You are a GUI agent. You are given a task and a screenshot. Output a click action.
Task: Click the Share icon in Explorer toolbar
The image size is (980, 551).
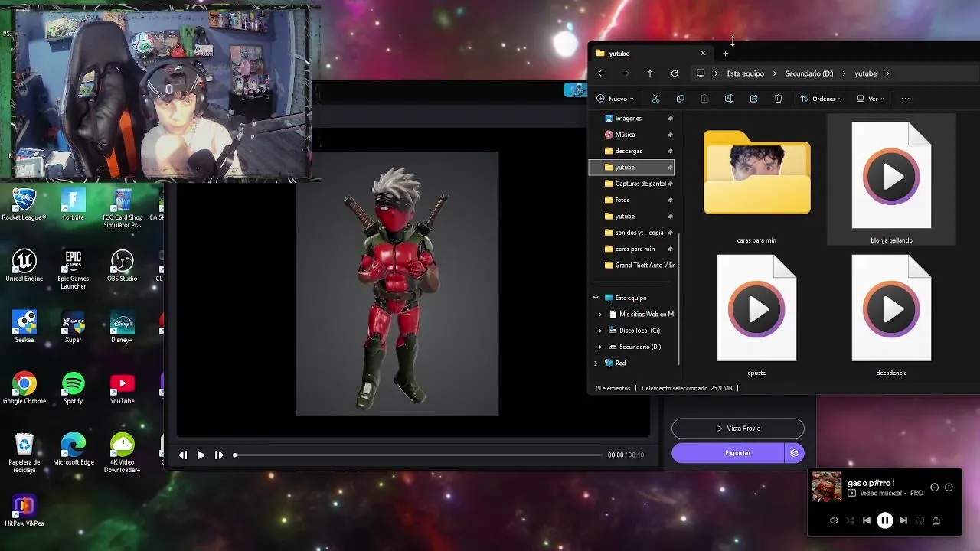coord(753,99)
